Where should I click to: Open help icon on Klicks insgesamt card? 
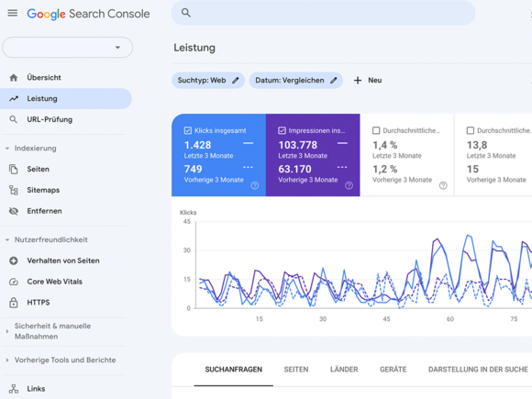click(x=255, y=185)
